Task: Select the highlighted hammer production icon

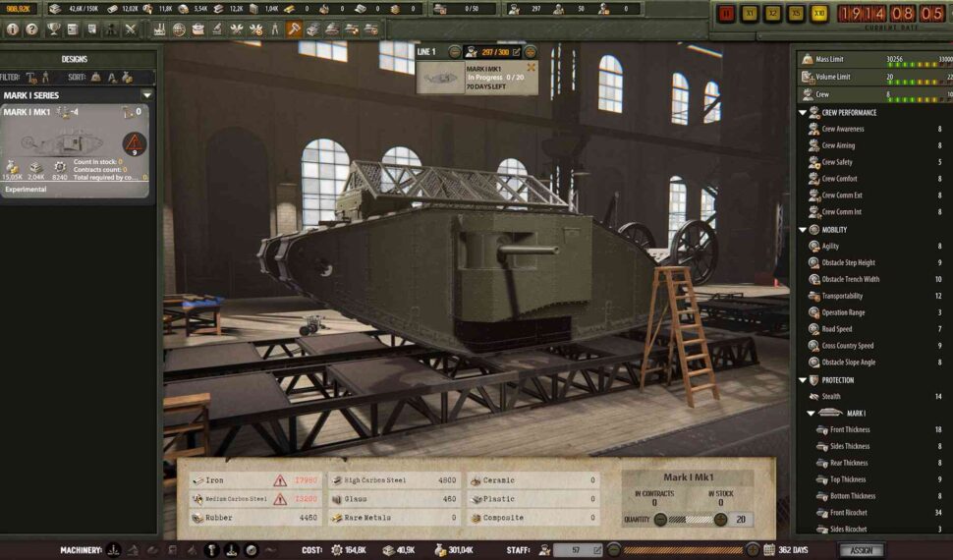Action: 294,29
